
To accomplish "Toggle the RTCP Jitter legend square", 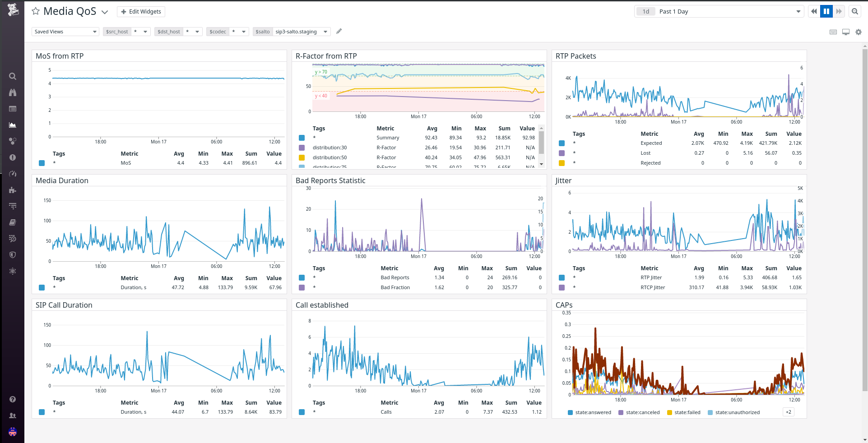I will point(562,287).
